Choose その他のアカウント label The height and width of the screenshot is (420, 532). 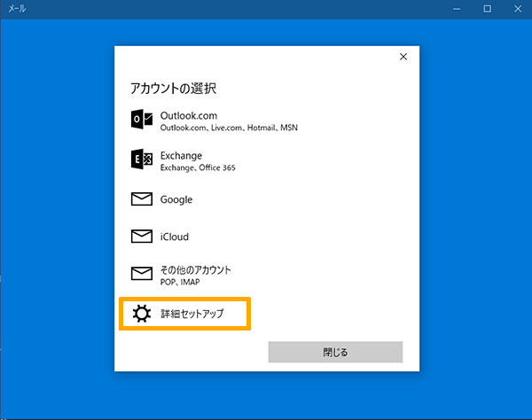pyautogui.click(x=195, y=270)
